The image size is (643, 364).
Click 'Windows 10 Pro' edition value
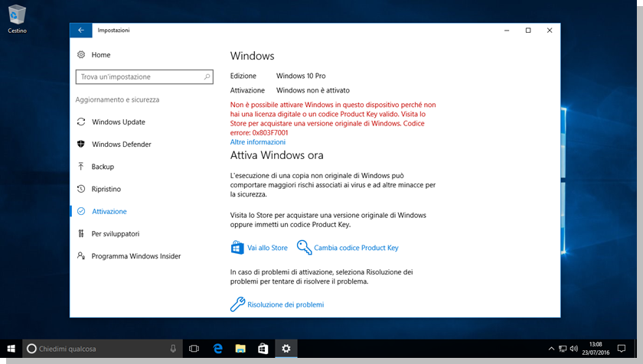click(x=301, y=76)
